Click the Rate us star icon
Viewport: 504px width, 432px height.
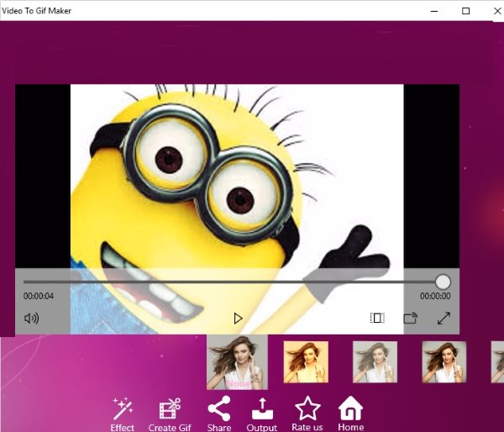coord(307,408)
